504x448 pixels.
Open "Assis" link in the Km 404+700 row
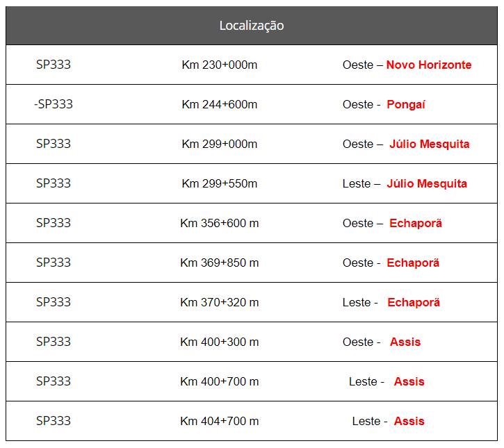tap(409, 422)
